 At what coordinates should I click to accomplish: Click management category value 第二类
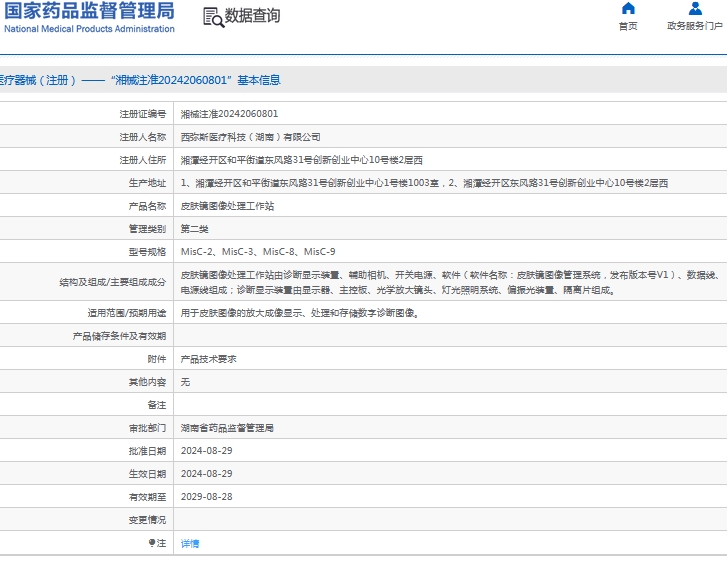point(194,229)
